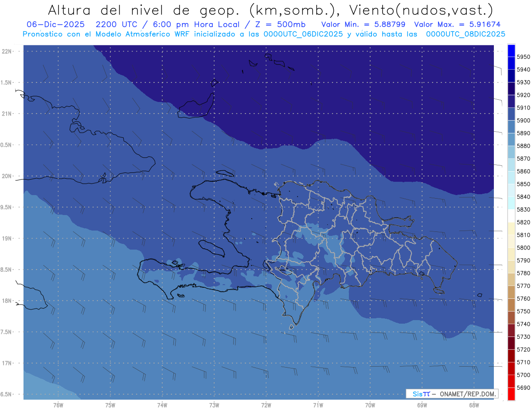Click "6:00 pm Hora Local" text
The width and height of the screenshot is (532, 411).
click(196, 24)
